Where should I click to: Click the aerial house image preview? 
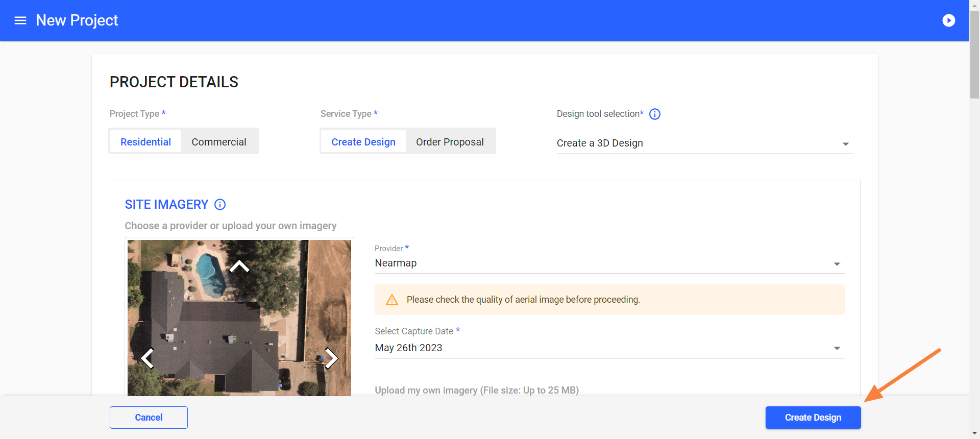pyautogui.click(x=239, y=316)
